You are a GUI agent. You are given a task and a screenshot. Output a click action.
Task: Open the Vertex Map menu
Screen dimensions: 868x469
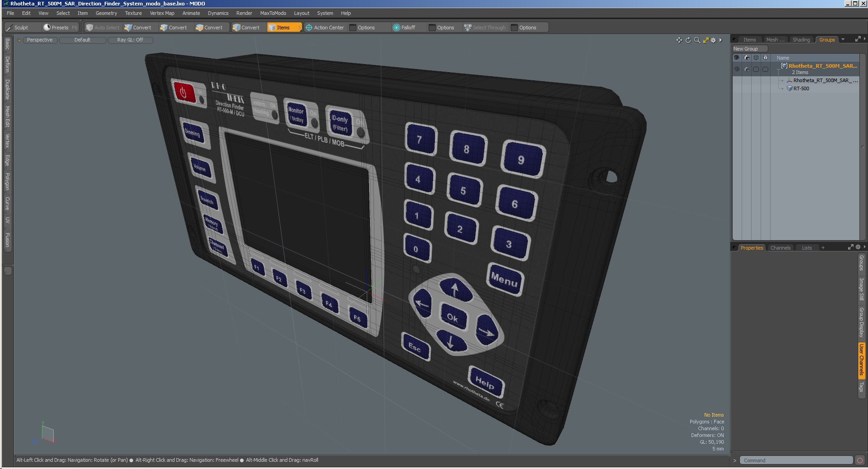tap(162, 13)
